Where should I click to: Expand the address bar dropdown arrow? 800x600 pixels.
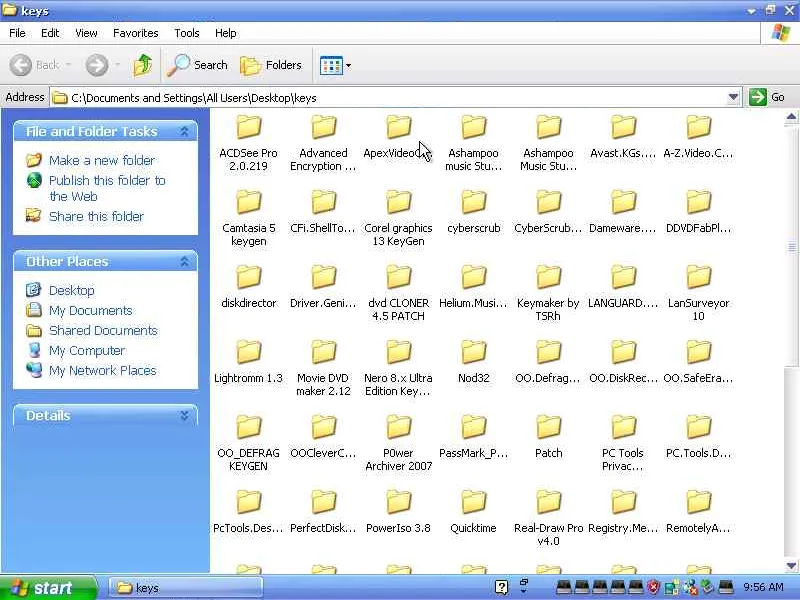(733, 97)
